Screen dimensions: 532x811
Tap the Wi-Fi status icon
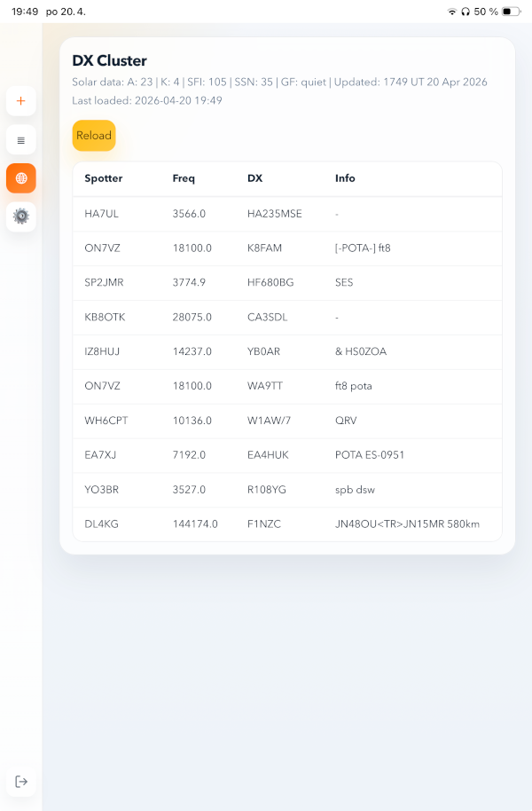(x=452, y=12)
